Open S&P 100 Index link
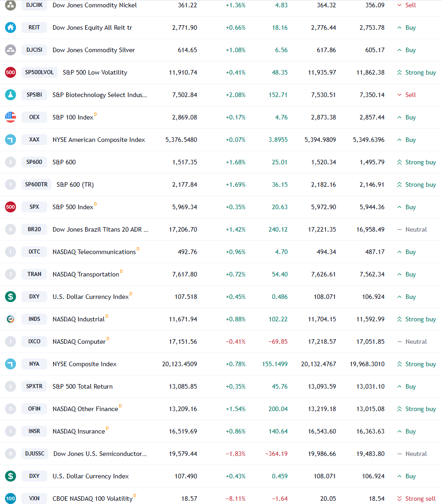442x504 pixels. point(73,117)
